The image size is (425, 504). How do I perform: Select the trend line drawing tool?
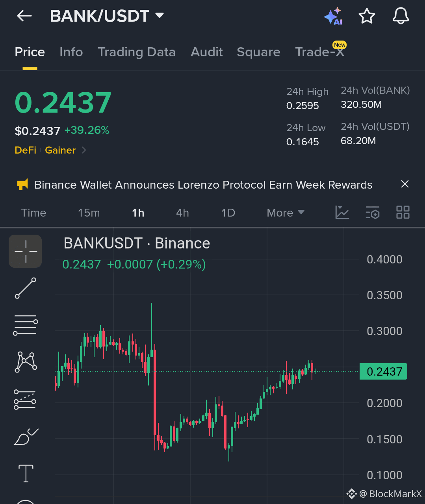coord(26,288)
